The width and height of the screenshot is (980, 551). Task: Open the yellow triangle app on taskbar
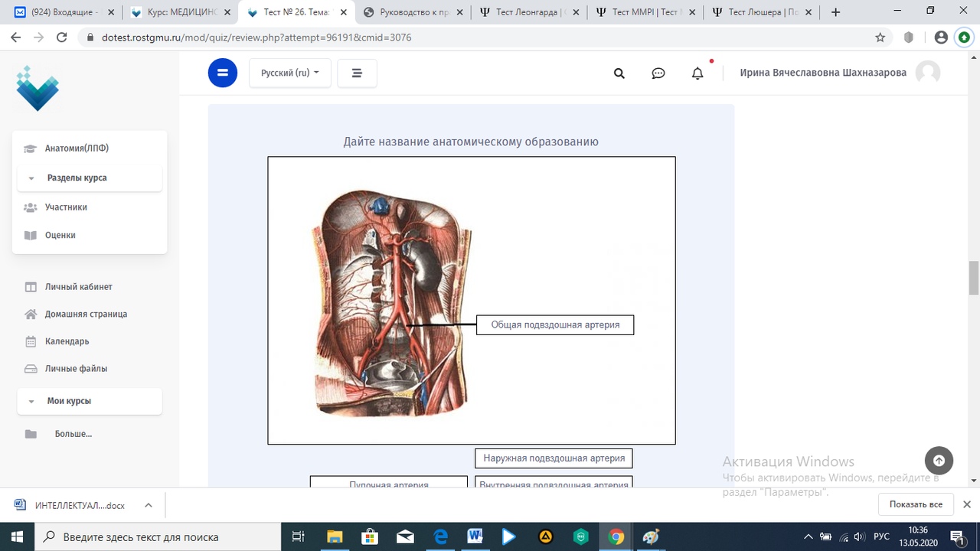(546, 536)
